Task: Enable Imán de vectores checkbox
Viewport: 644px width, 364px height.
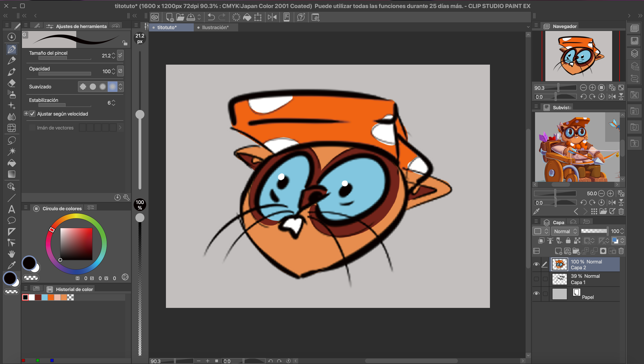Action: [32, 128]
